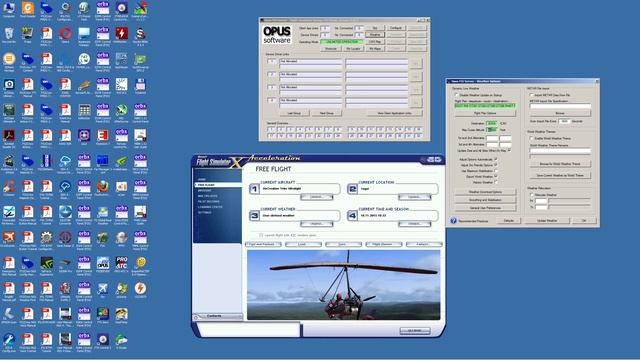Toggle the Relocate Weather checkbox
The height and width of the screenshot is (360, 640).
pyautogui.click(x=531, y=195)
